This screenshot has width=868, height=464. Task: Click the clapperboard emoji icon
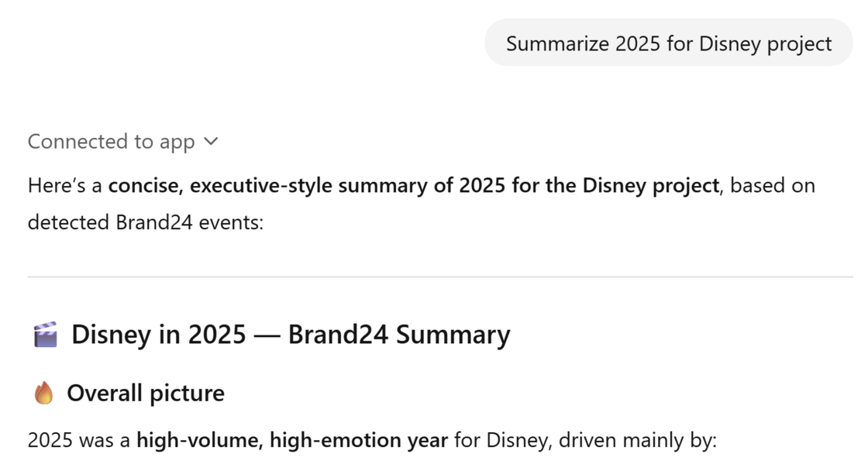click(46, 335)
